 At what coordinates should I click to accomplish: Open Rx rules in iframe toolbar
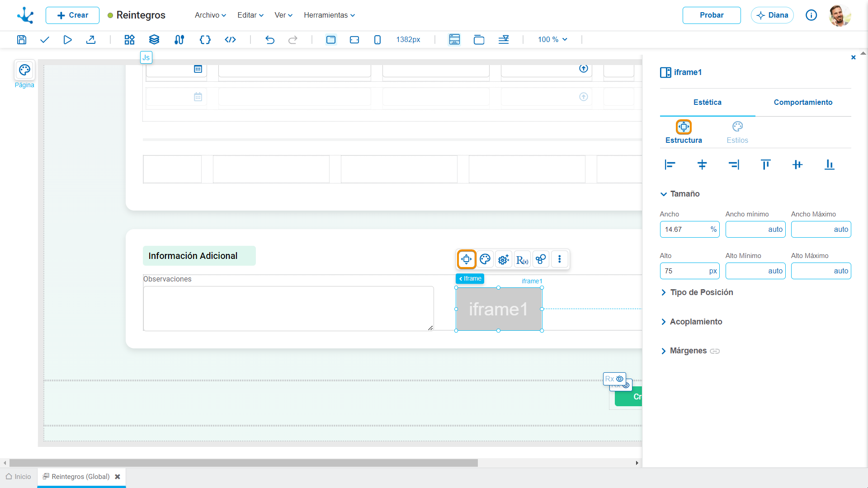522,259
